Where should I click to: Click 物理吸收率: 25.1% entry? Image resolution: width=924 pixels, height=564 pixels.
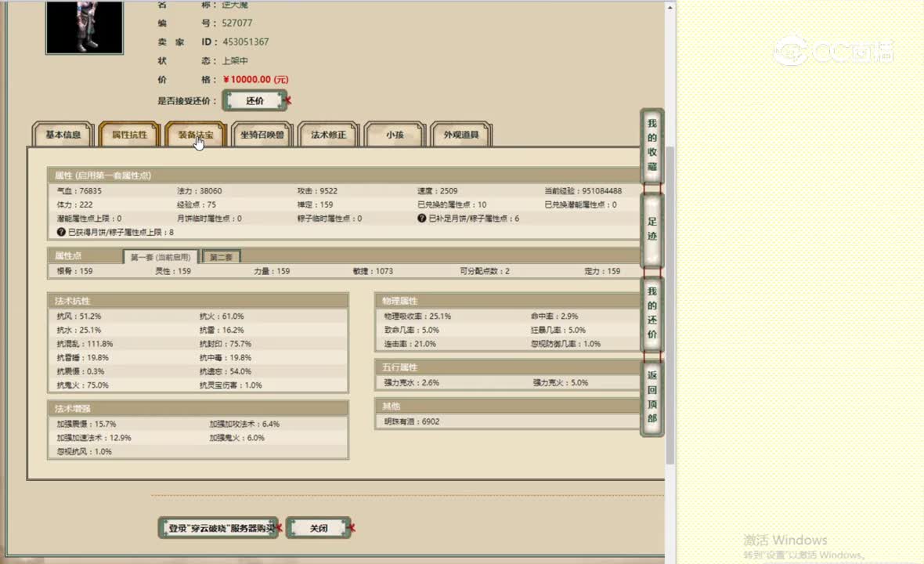pos(417,316)
